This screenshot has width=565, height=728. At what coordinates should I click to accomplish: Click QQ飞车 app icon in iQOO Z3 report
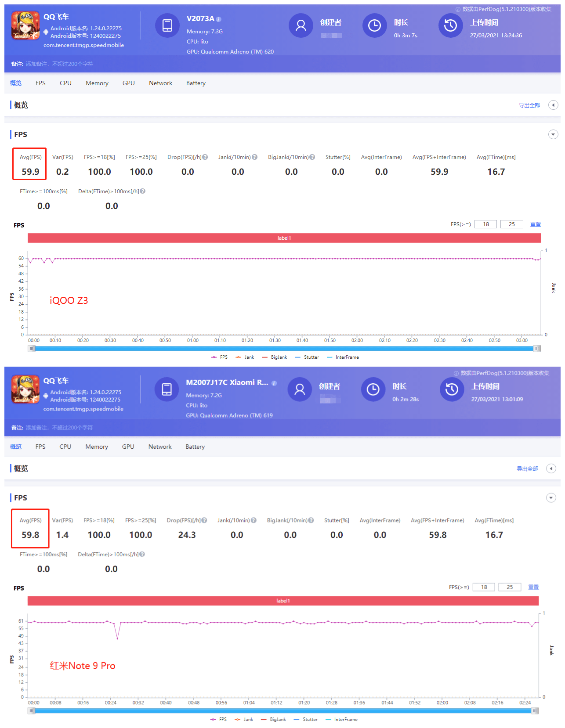point(25,25)
